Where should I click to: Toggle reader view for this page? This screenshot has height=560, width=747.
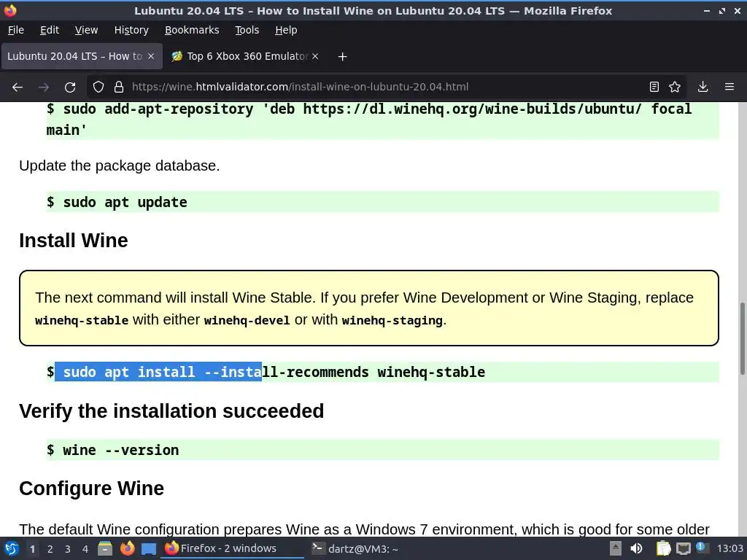click(654, 87)
